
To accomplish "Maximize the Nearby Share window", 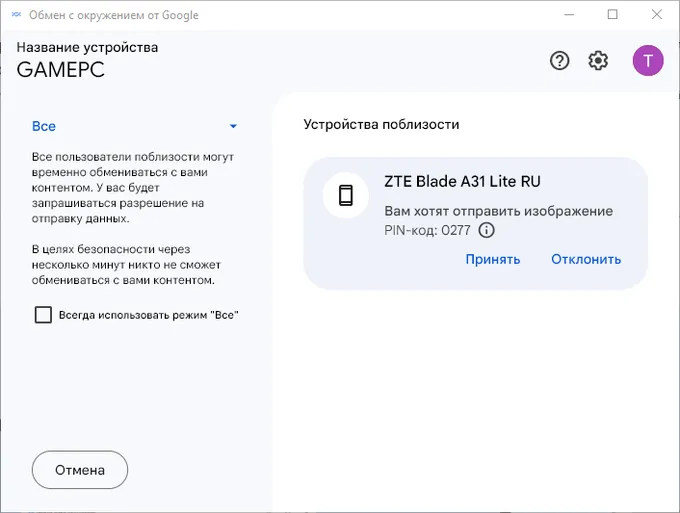I will tap(613, 15).
